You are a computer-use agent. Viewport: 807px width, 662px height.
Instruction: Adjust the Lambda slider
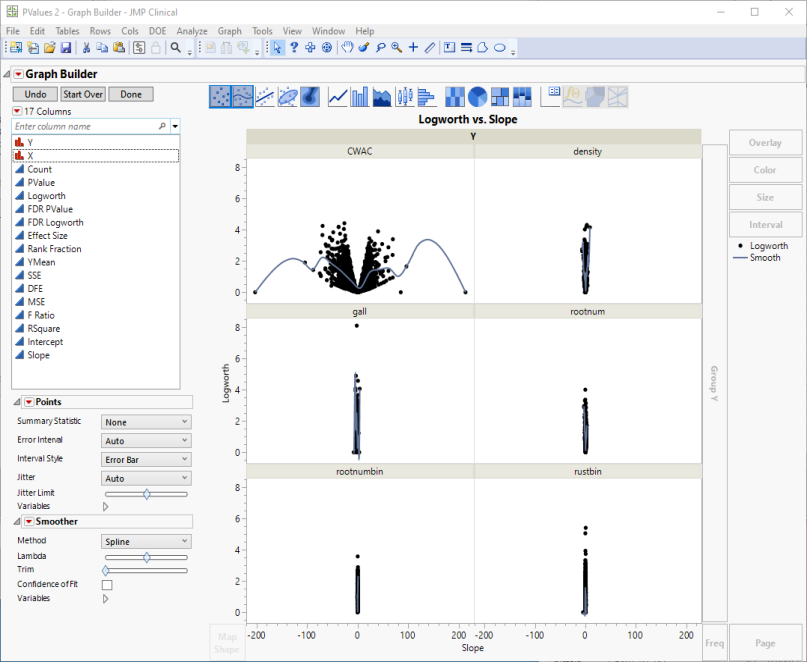coord(146,557)
